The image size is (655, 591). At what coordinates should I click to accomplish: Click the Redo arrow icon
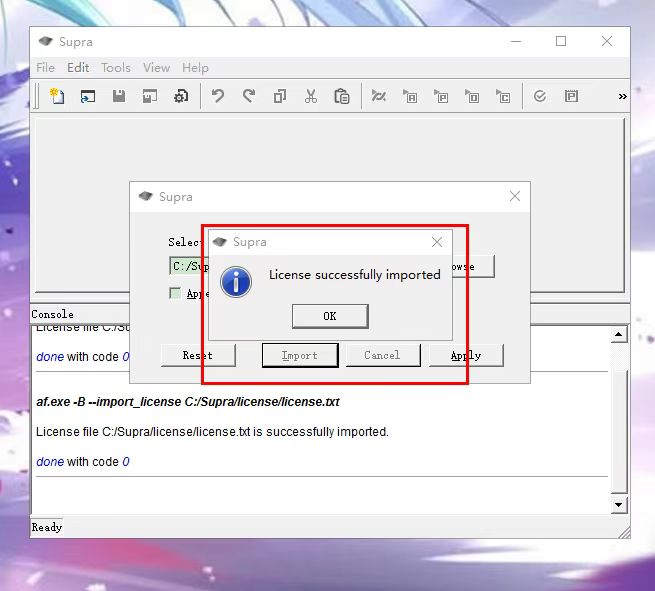249,96
